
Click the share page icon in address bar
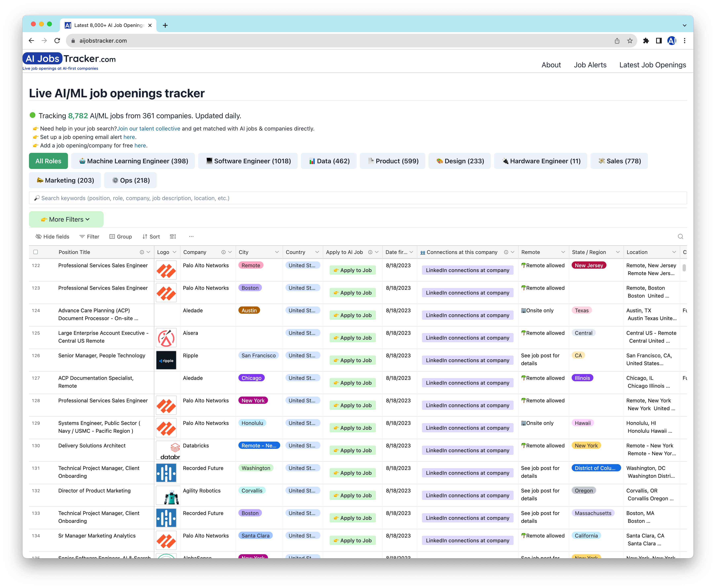tap(617, 41)
